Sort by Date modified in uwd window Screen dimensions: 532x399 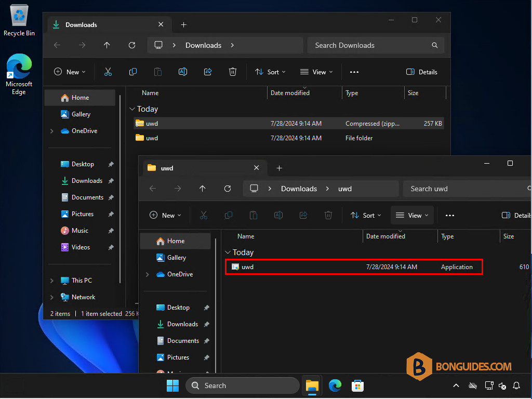pyautogui.click(x=385, y=236)
